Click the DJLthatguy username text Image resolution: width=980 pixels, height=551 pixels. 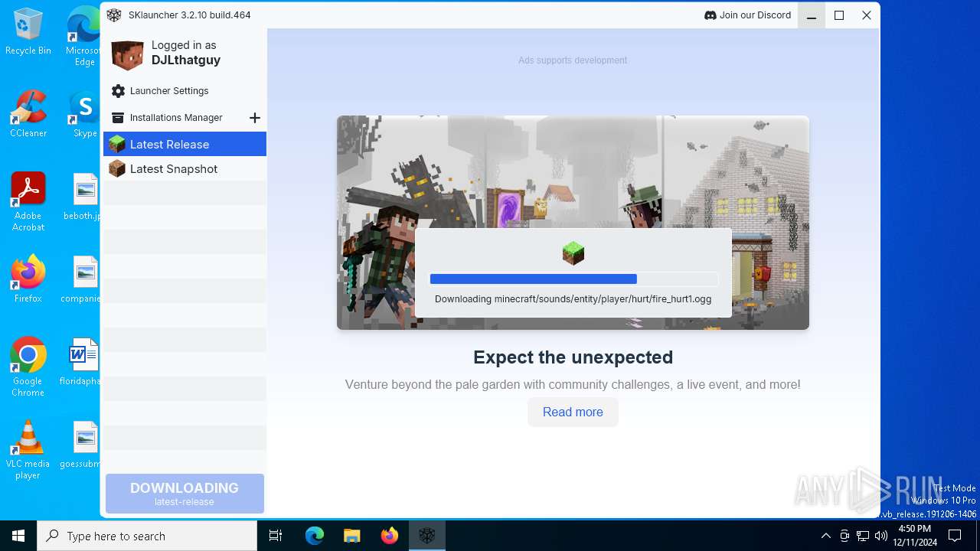coord(186,60)
